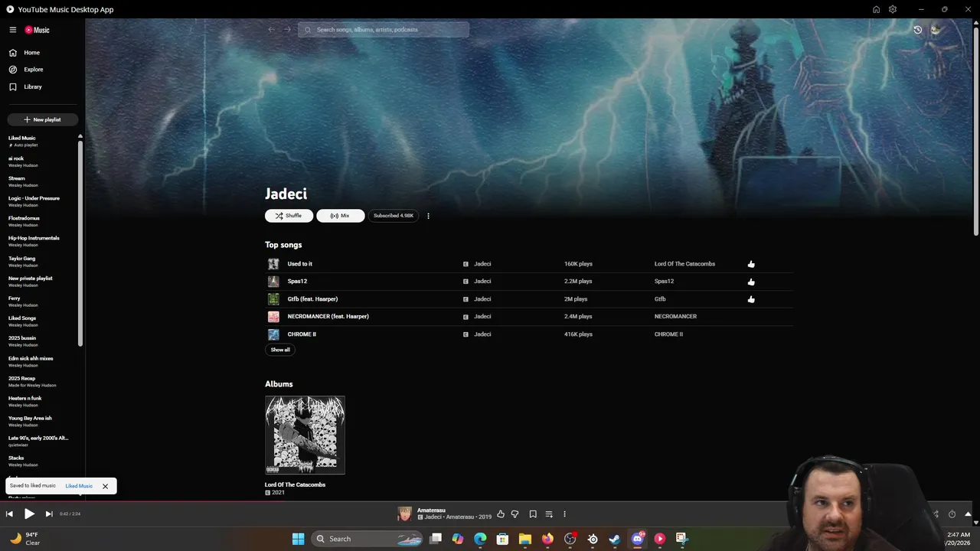This screenshot has height=551, width=980.
Task: Show all top songs
Action: (x=280, y=350)
